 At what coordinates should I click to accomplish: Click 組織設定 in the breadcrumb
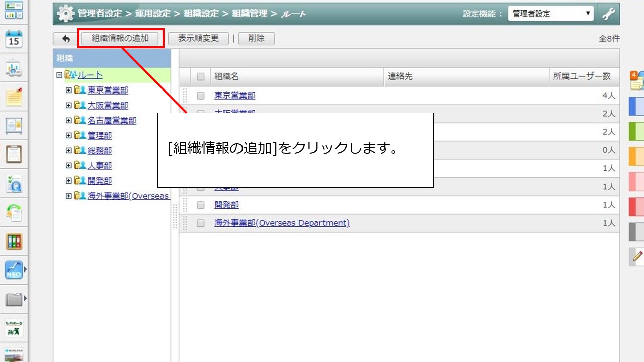[x=200, y=14]
